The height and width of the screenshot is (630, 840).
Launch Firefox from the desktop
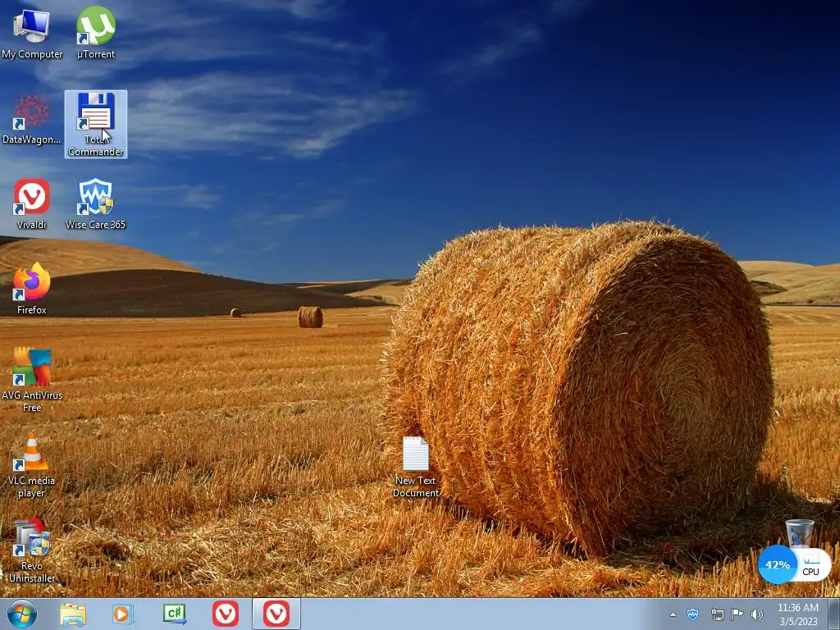click(32, 290)
